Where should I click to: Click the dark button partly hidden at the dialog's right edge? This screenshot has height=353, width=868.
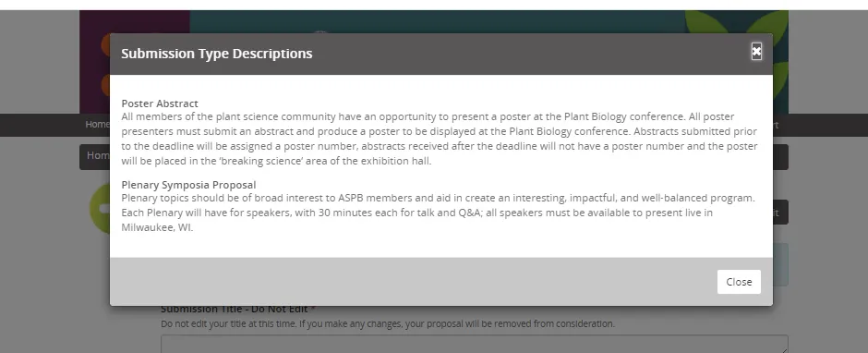(780, 213)
